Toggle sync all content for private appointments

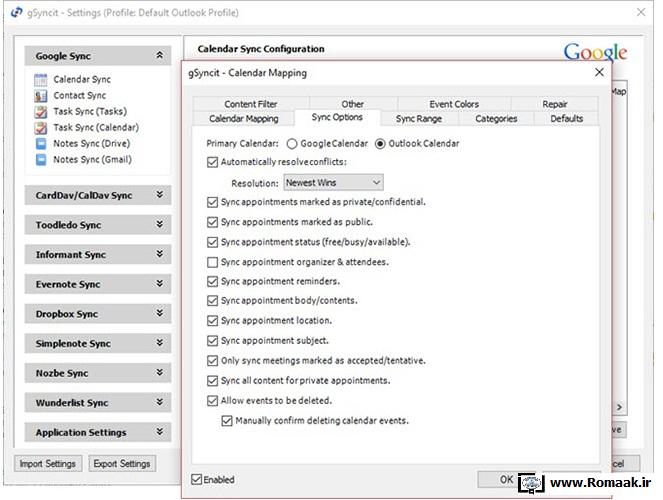[212, 381]
